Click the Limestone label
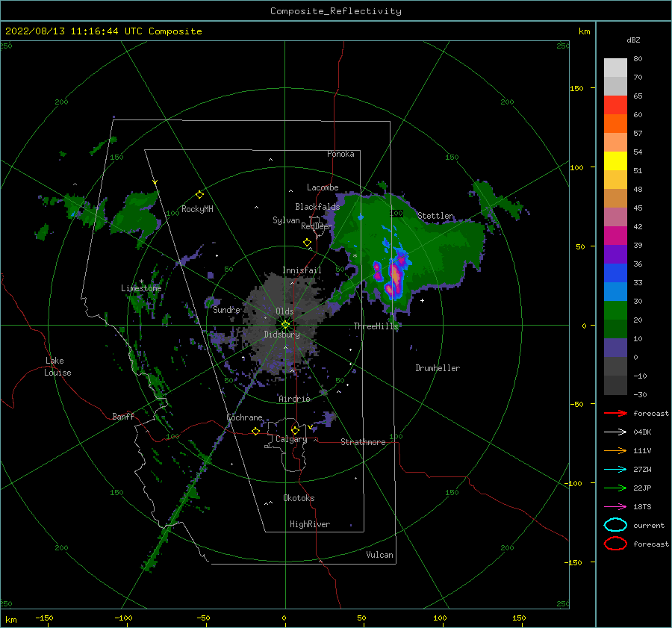Viewport: 672px width, 628px height. point(141,288)
